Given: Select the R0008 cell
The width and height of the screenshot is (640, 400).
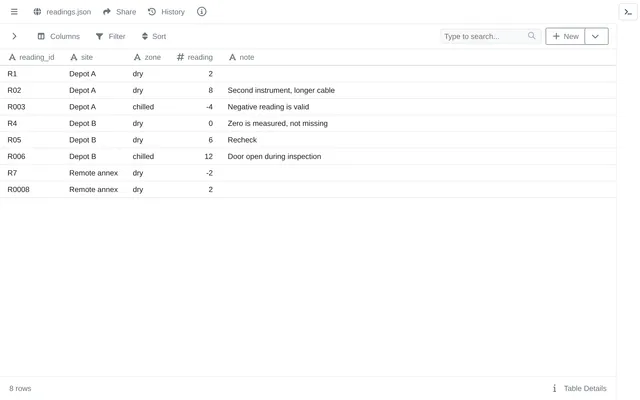Looking at the screenshot, I should (x=18, y=189).
